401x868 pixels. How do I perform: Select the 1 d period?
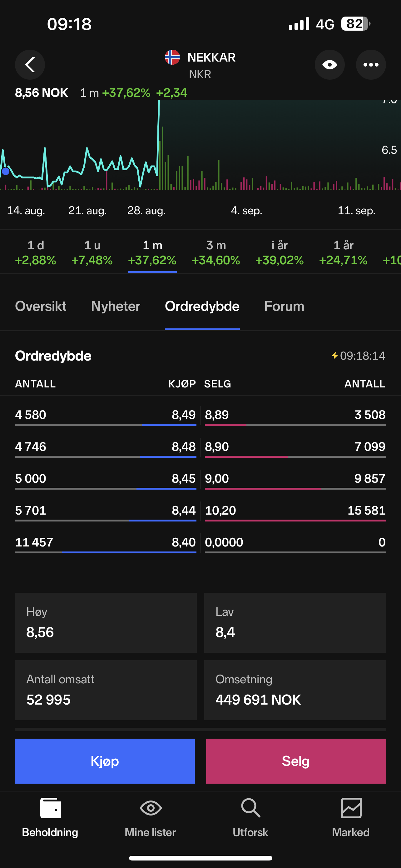tap(36, 252)
